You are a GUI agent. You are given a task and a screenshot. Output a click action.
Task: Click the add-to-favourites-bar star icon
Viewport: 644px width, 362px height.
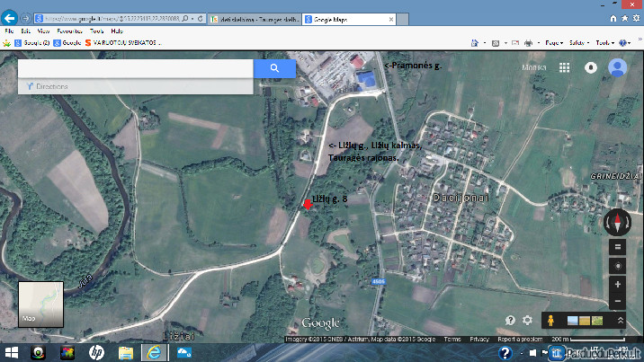(6, 42)
